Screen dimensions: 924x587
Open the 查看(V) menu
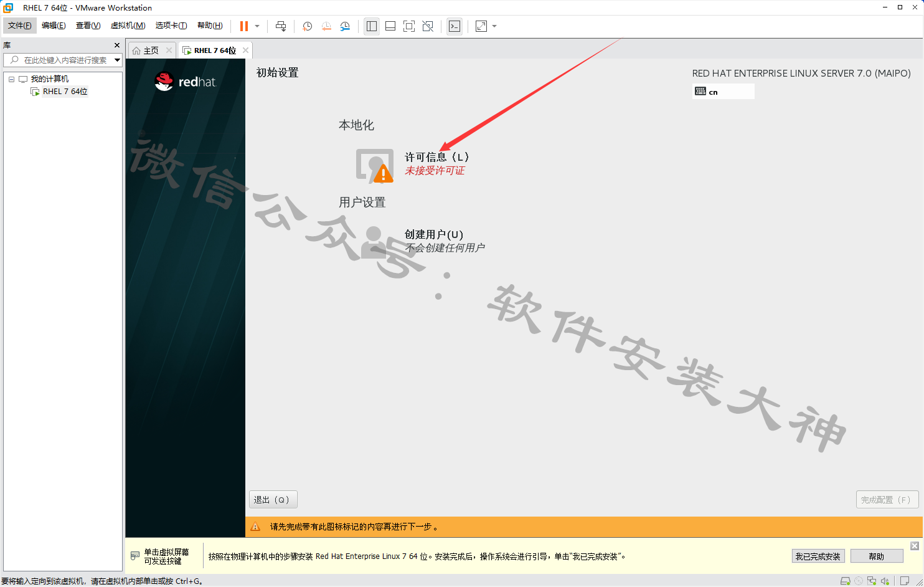[x=88, y=26]
